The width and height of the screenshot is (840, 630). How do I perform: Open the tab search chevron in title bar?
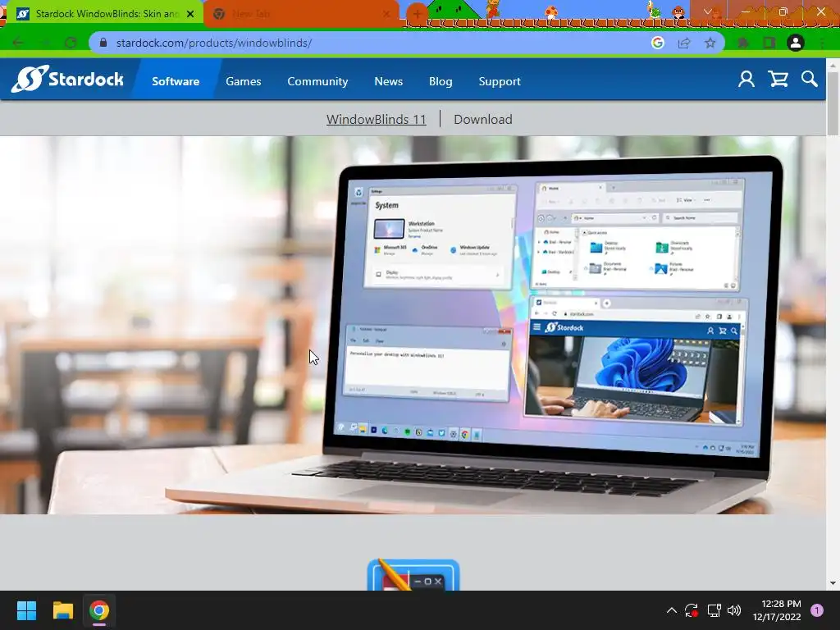(x=707, y=11)
